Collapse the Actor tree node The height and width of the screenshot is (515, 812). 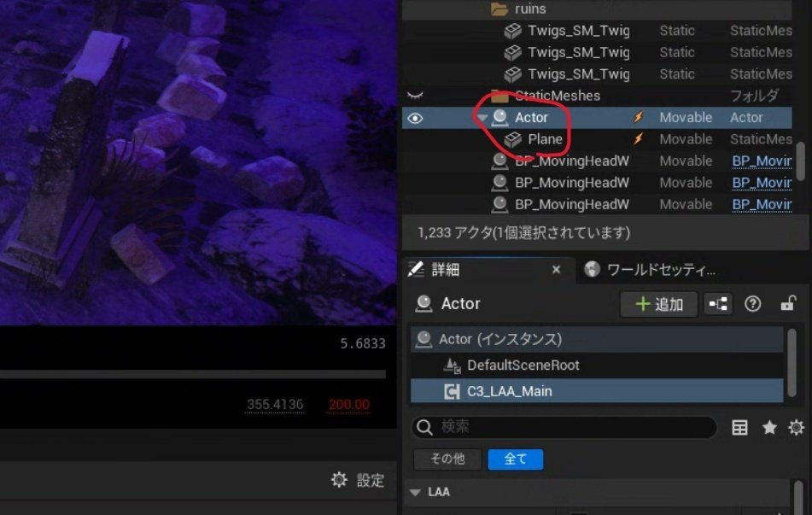tap(482, 118)
